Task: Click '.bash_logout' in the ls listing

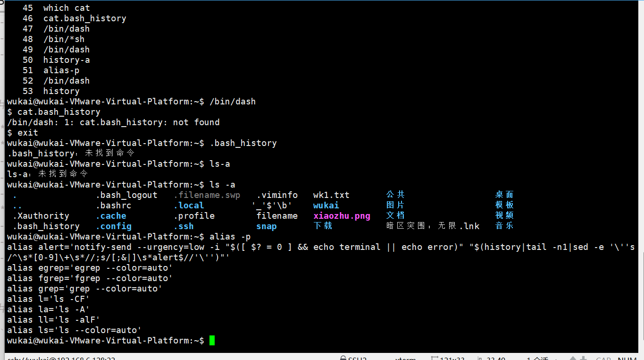Action: coord(127,195)
